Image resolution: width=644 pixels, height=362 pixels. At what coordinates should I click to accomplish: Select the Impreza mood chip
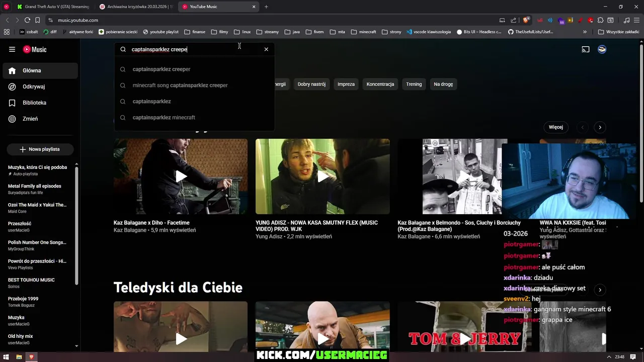pyautogui.click(x=346, y=84)
